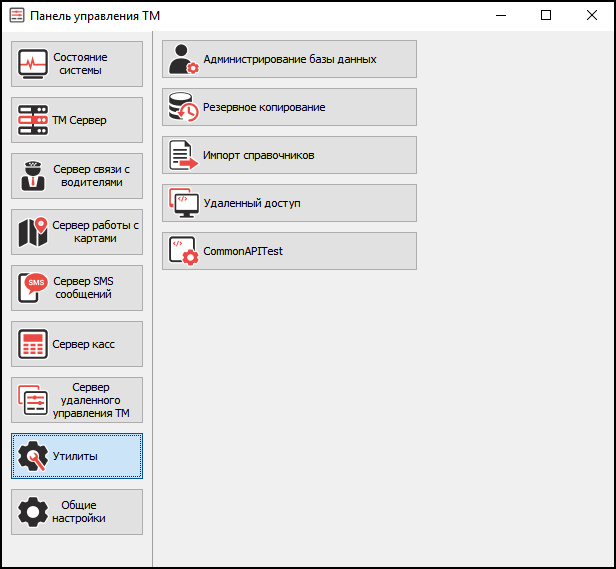This screenshot has width=616, height=569.
Task: Click the driver icon for Сервер связи с водителями
Action: [x=33, y=176]
